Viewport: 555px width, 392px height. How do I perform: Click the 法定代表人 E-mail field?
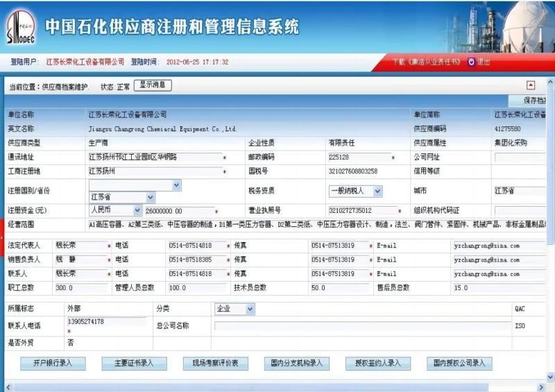click(500, 246)
